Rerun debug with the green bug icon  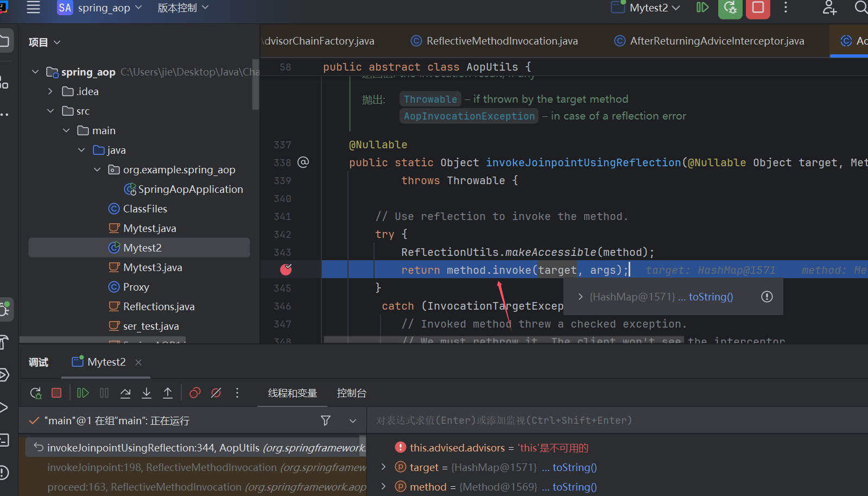pos(730,8)
